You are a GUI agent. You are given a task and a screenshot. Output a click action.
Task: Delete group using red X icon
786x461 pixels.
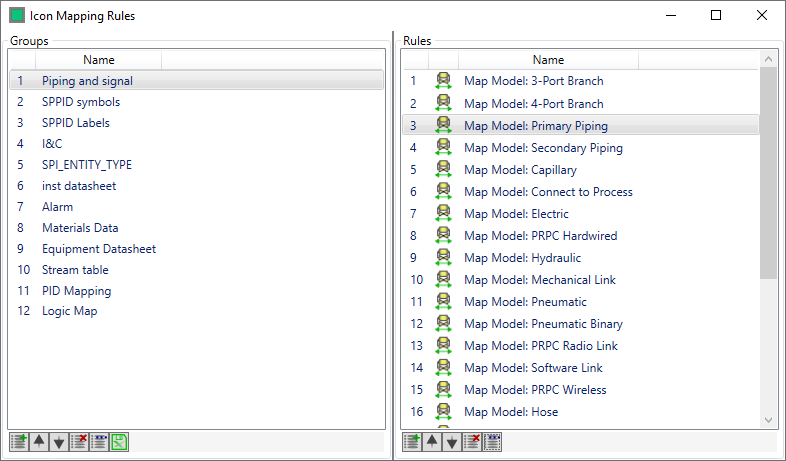(x=79, y=442)
